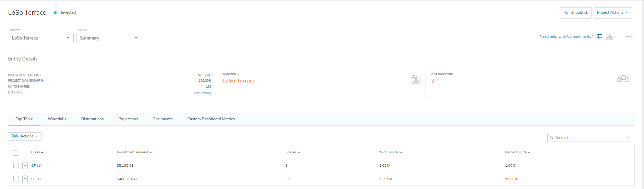
Task: Check the LP (1) row checkbox
Action: pos(16,179)
